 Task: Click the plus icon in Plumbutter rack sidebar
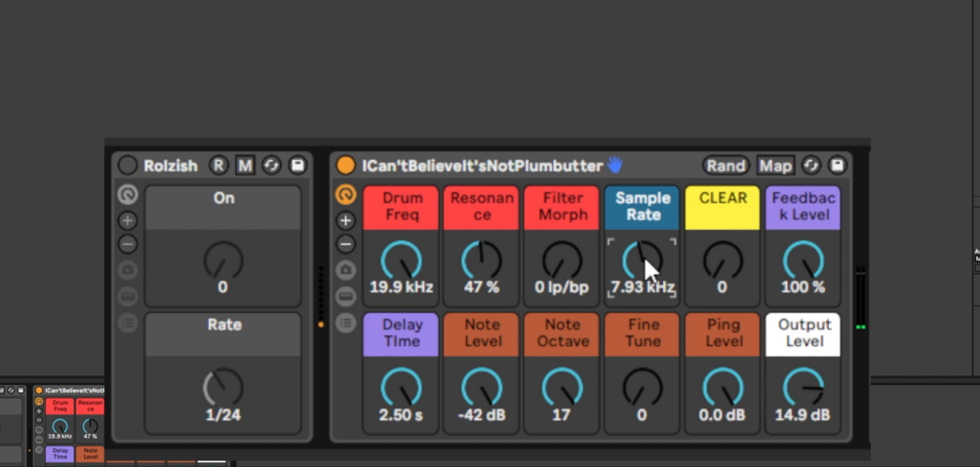click(x=345, y=220)
